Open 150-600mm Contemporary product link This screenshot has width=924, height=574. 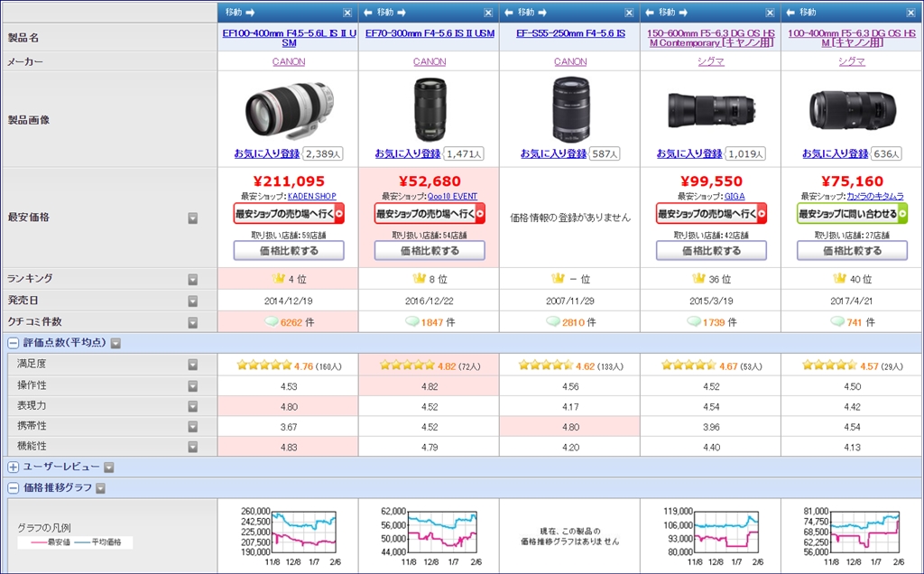(711, 38)
